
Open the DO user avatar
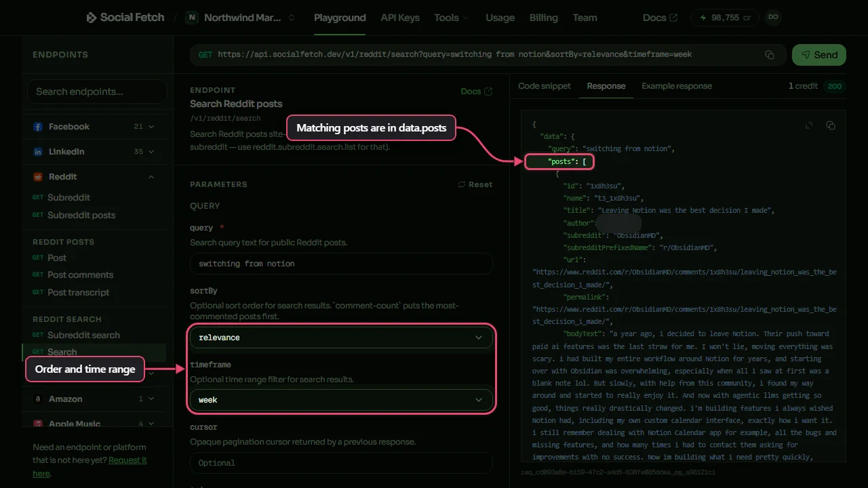772,18
